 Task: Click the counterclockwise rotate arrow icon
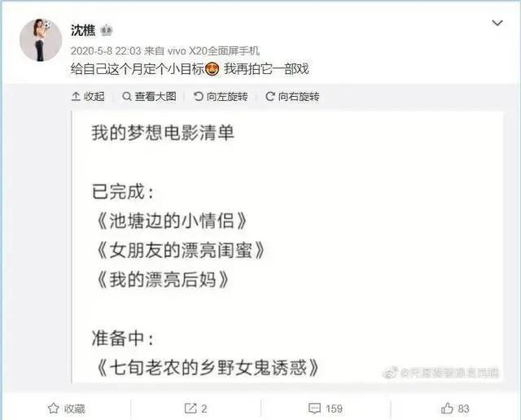pyautogui.click(x=198, y=96)
